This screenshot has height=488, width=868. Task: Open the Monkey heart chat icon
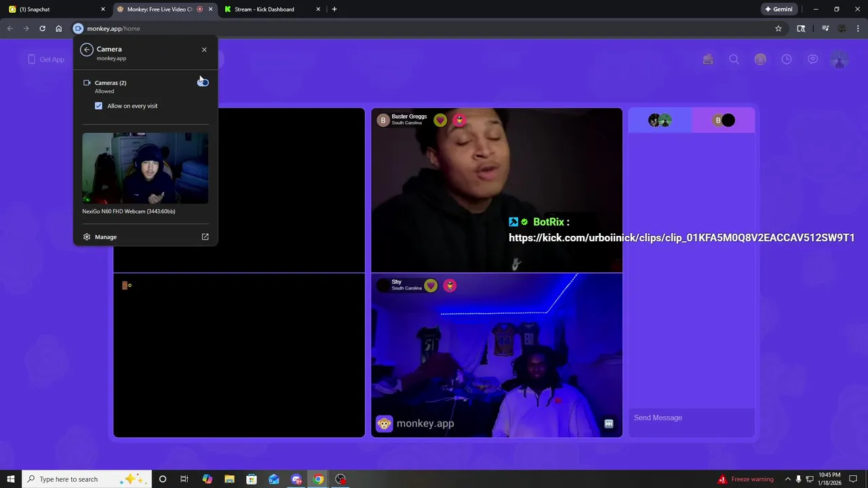[x=813, y=60]
